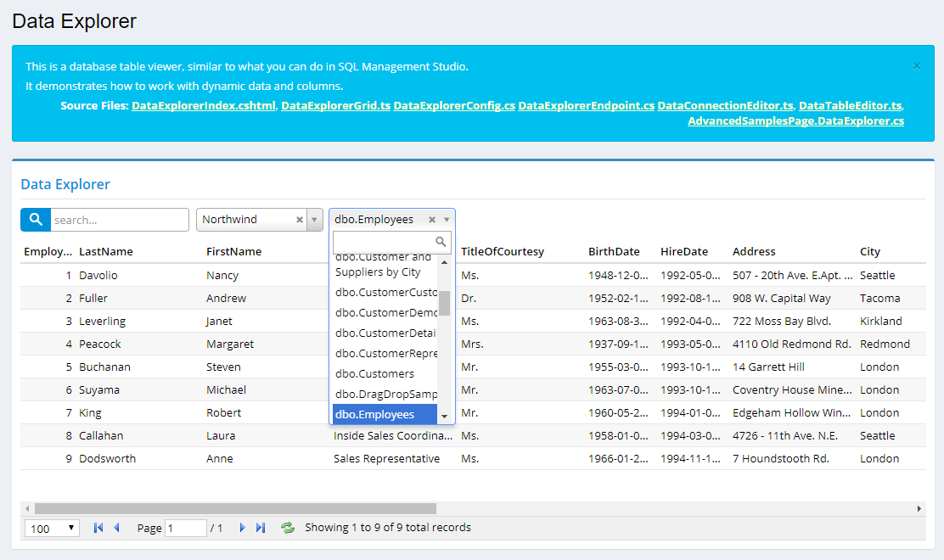Collapse the dbo.Employees table dropdown

[447, 220]
